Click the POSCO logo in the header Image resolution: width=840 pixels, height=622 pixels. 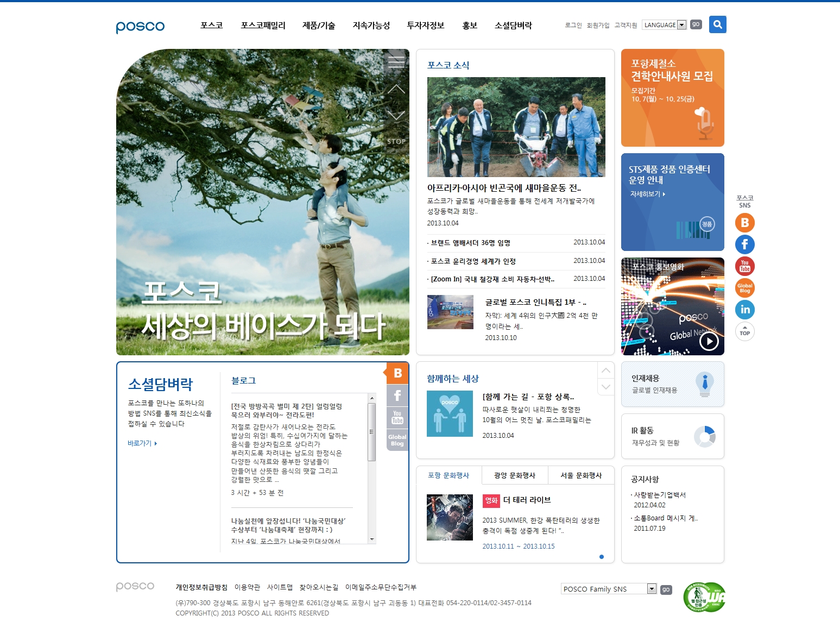(x=140, y=27)
